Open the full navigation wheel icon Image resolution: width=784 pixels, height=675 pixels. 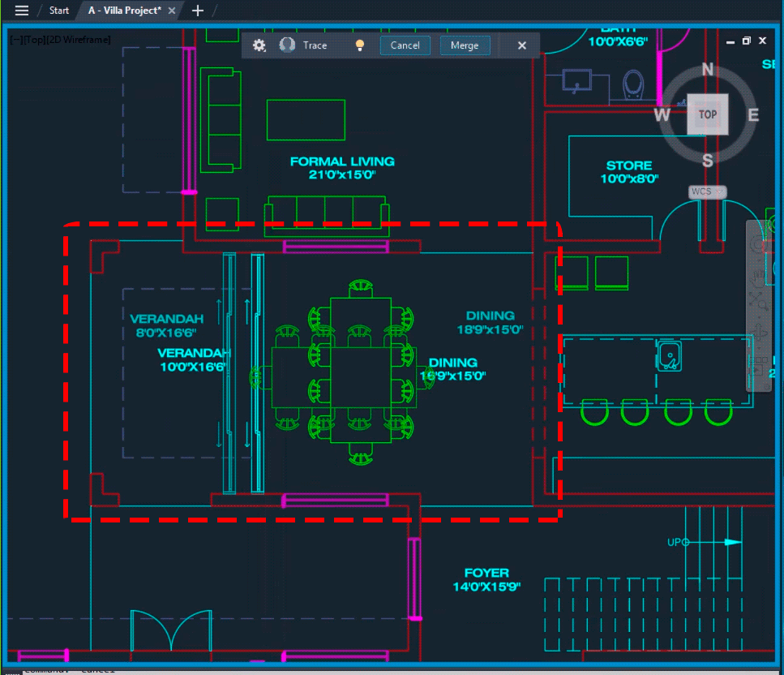758,244
